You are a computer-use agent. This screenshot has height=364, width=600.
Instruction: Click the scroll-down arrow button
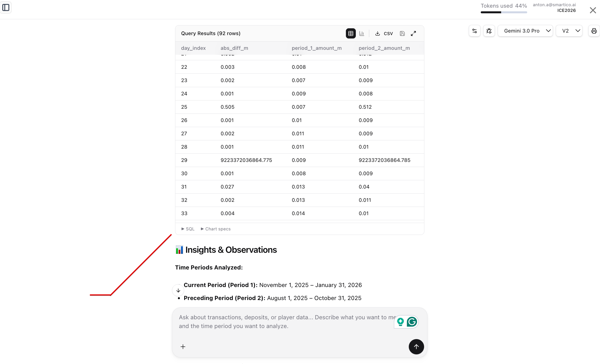[x=178, y=290]
